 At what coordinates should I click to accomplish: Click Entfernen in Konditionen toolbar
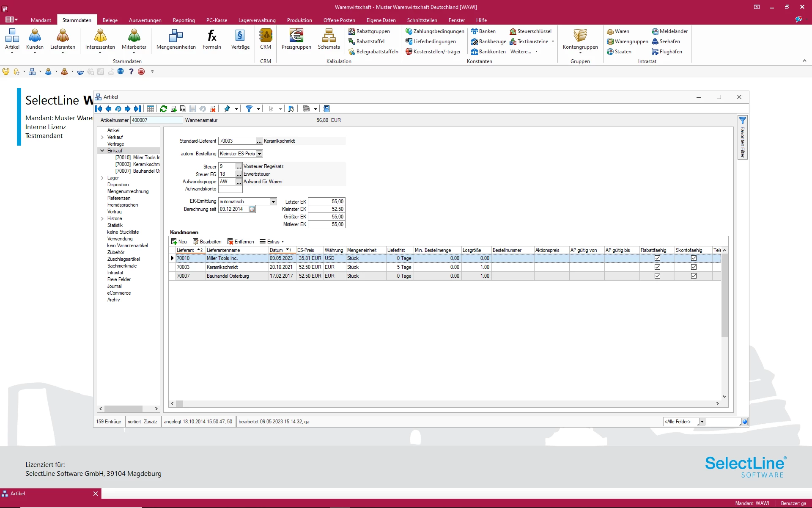(241, 242)
